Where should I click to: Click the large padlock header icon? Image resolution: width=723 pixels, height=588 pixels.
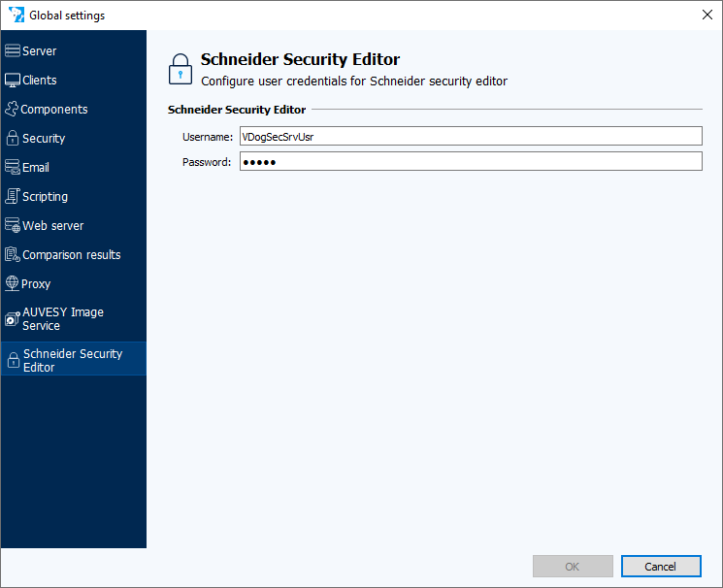tap(181, 69)
